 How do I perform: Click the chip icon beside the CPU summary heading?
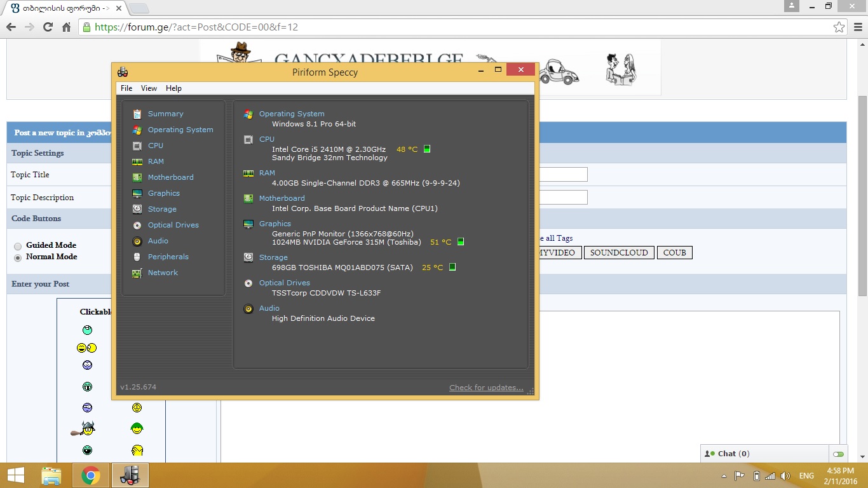coord(248,139)
